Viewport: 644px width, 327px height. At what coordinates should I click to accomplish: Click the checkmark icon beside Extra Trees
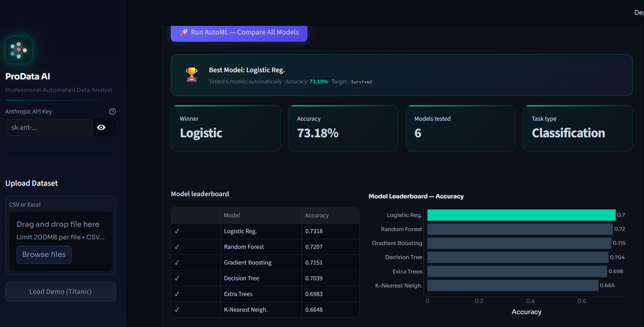(177, 294)
